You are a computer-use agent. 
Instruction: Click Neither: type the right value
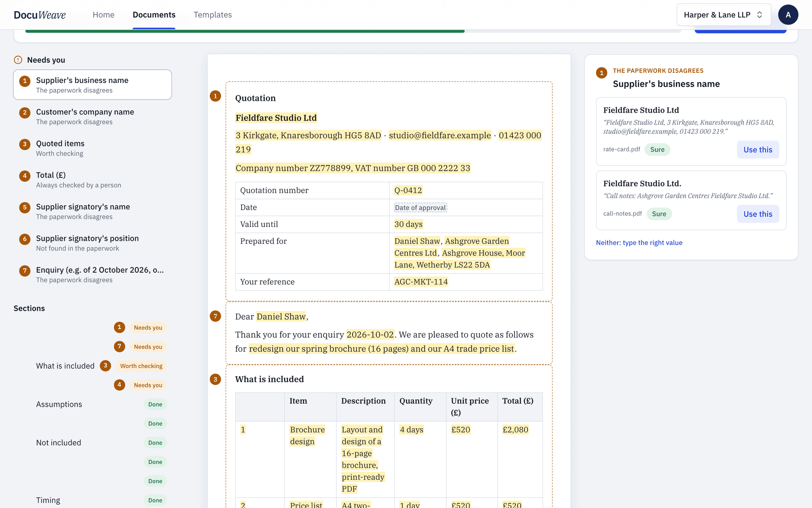639,242
